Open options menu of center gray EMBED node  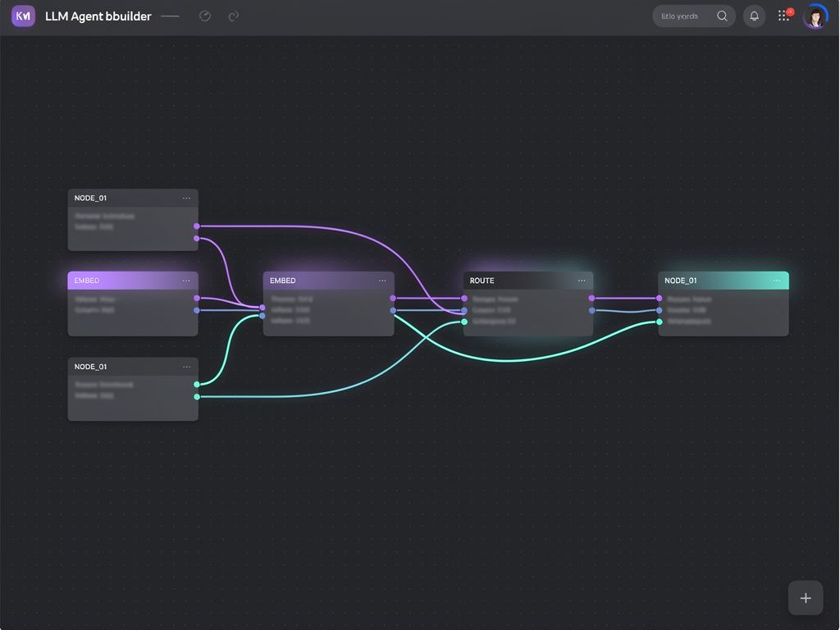point(382,281)
